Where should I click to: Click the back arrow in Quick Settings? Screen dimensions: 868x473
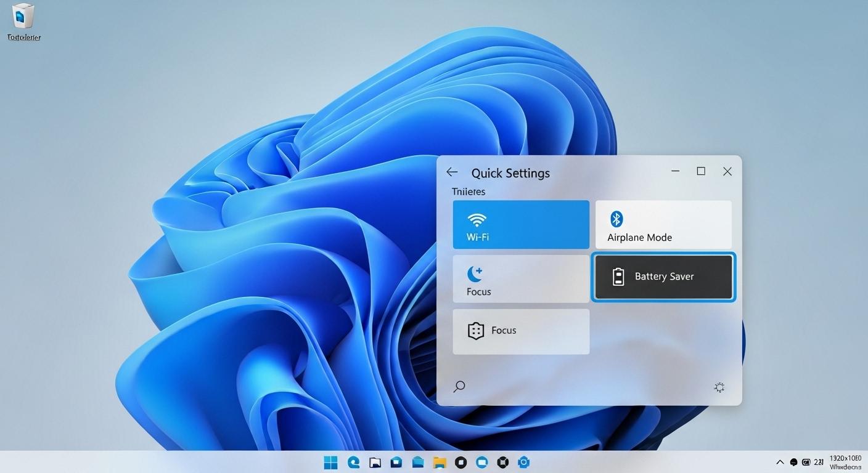452,172
